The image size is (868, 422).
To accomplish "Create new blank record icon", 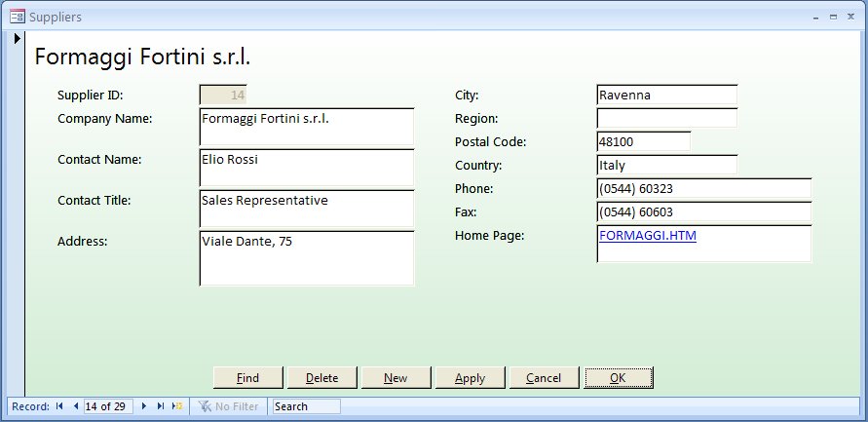I will pos(177,406).
